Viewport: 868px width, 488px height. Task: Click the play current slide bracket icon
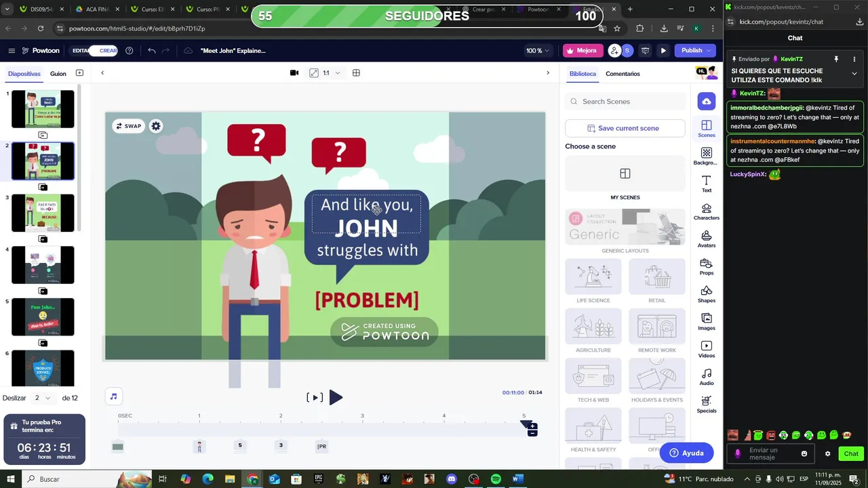point(314,398)
